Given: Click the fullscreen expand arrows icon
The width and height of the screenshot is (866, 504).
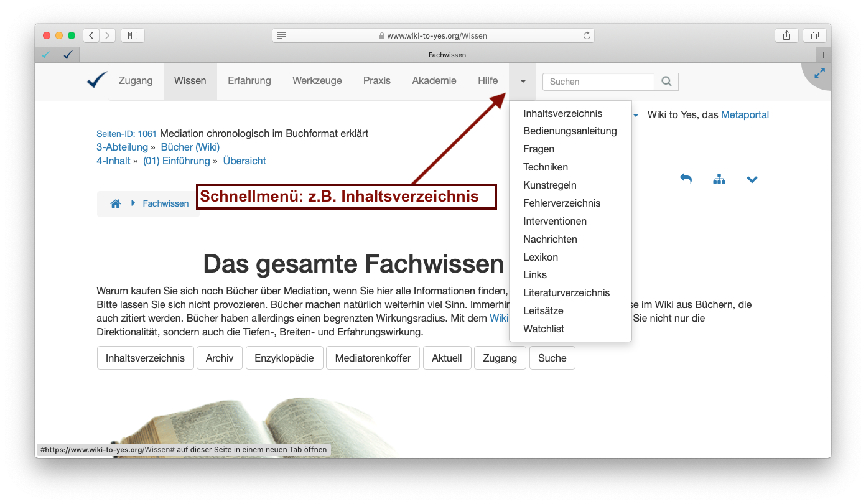Looking at the screenshot, I should (819, 73).
